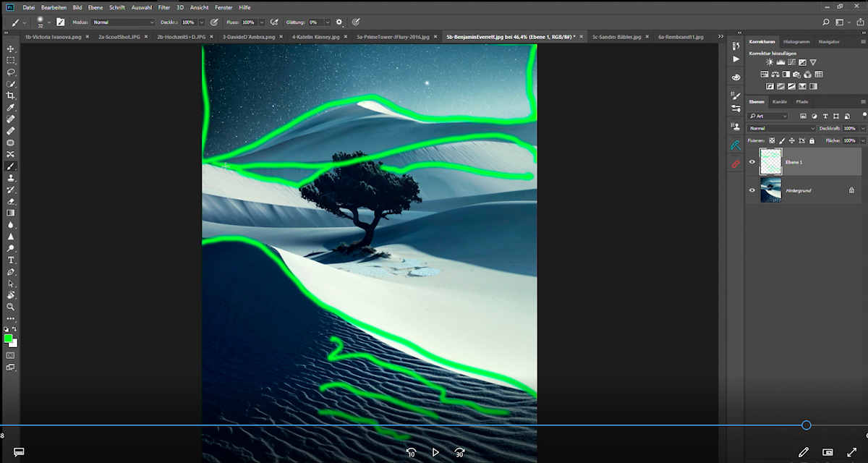Toggle pressure control for opacity
Image resolution: width=868 pixels, height=463 pixels.
[213, 22]
